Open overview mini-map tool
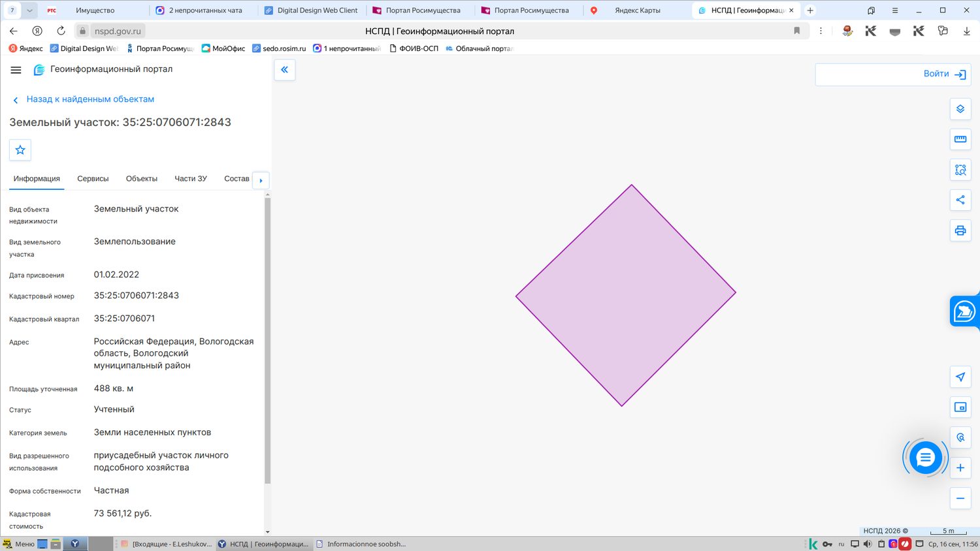980x551 pixels. click(x=960, y=407)
